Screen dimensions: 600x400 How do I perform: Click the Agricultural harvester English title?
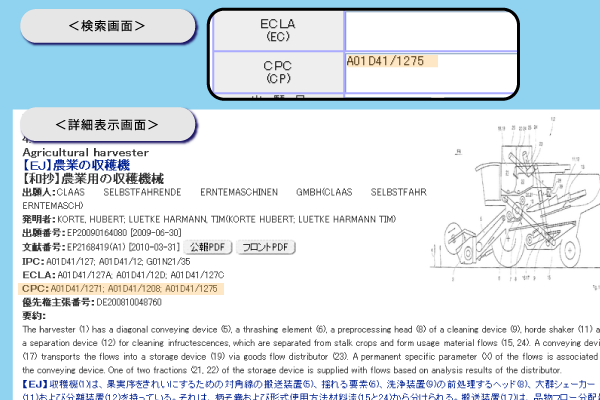70,151
